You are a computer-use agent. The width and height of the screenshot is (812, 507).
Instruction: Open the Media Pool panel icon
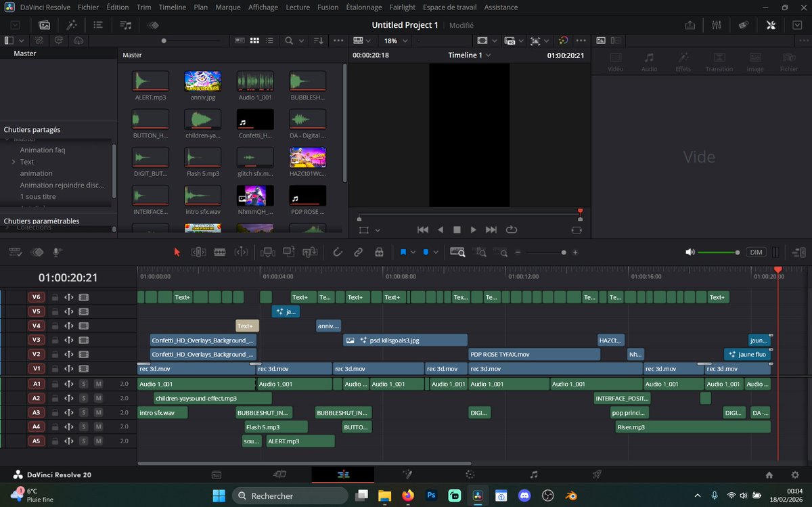click(44, 24)
